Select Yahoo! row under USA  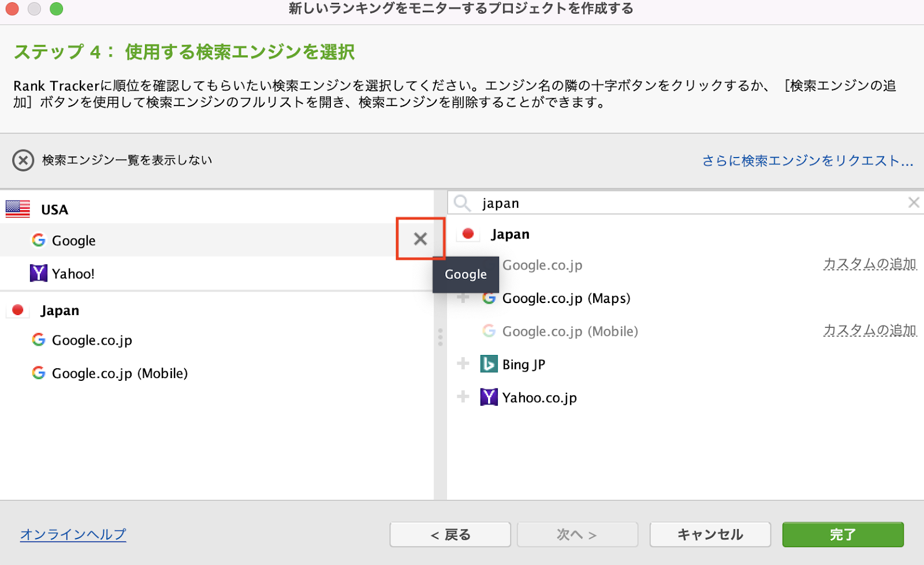pyautogui.click(x=217, y=274)
